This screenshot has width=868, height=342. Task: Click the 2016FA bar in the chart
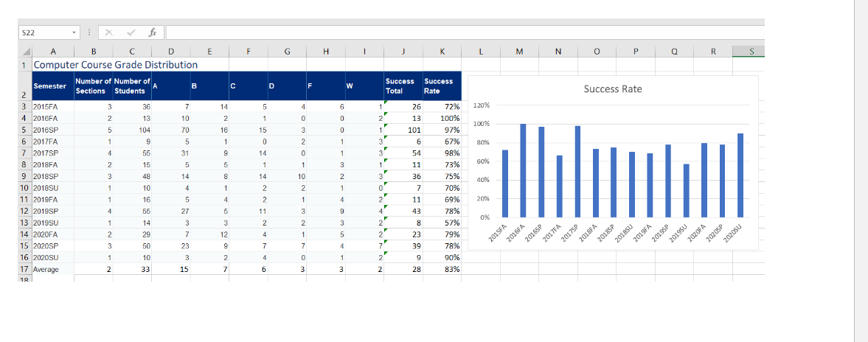coord(523,170)
